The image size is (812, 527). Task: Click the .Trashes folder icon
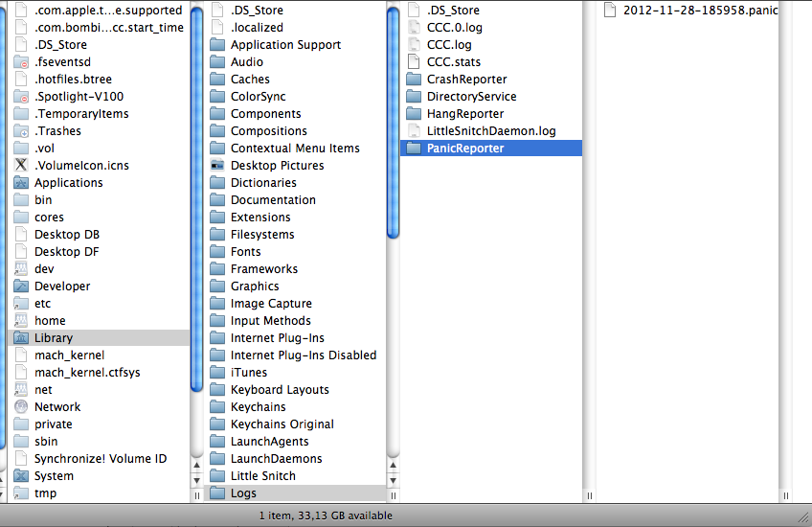click(21, 130)
